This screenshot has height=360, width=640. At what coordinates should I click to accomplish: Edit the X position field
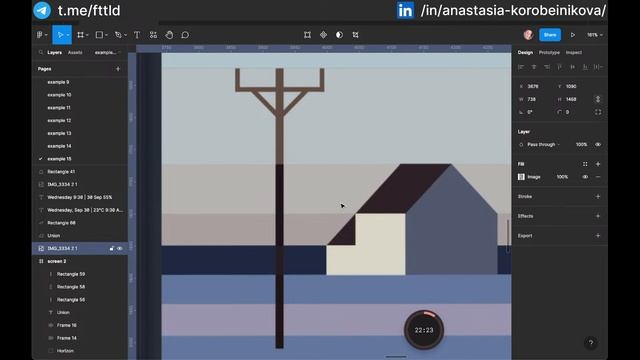coord(534,87)
